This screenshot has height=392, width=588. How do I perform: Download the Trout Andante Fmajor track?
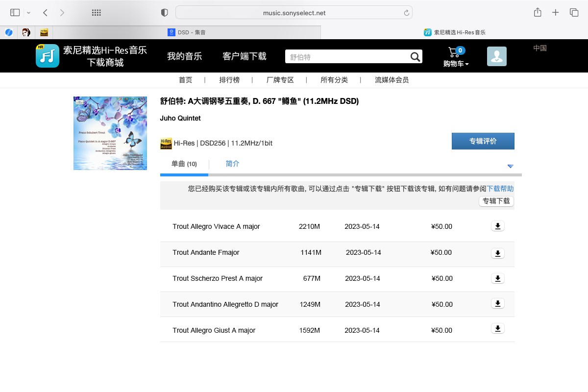point(497,253)
